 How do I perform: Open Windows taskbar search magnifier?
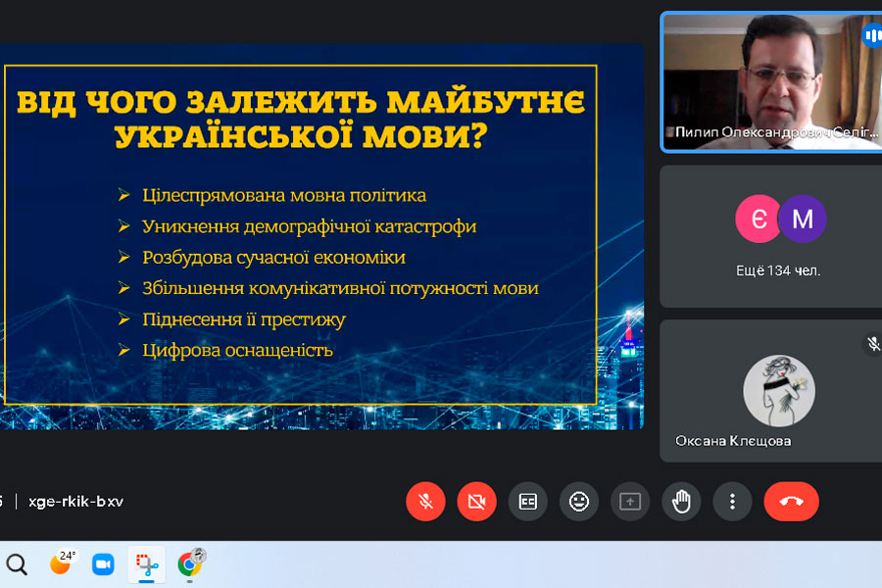[x=17, y=564]
